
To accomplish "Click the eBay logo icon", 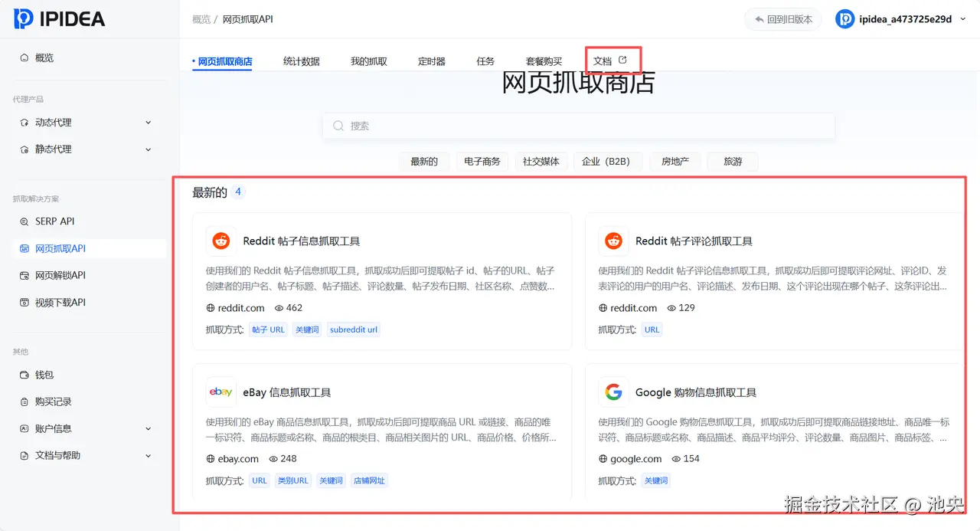I will (x=221, y=392).
